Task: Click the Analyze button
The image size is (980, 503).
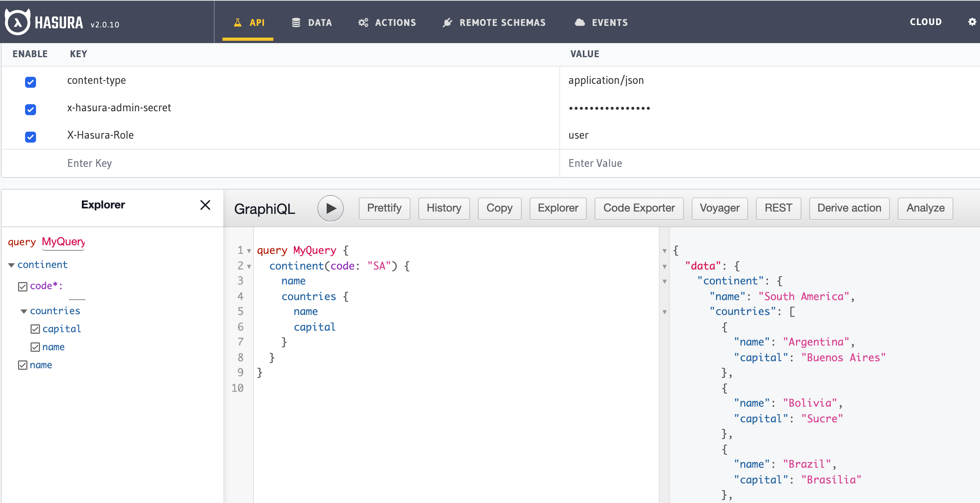Action: pyautogui.click(x=925, y=208)
